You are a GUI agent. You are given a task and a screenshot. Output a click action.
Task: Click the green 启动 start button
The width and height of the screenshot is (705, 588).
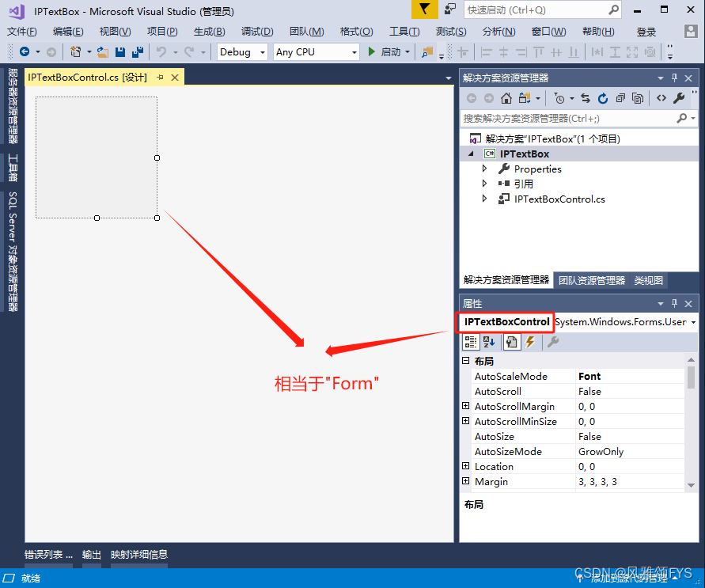pos(372,51)
